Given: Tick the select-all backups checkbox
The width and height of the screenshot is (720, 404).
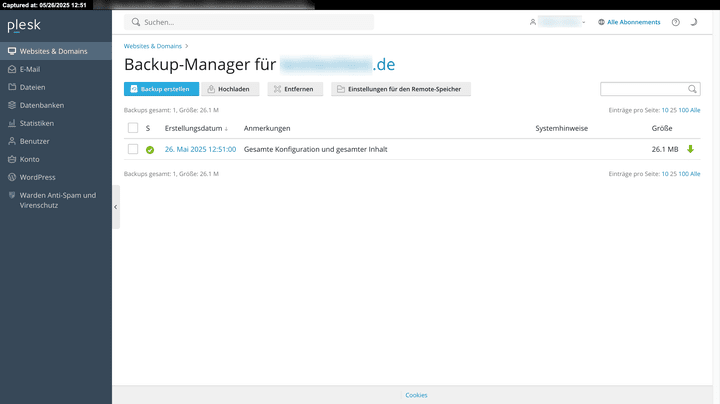Looking at the screenshot, I should tap(133, 128).
